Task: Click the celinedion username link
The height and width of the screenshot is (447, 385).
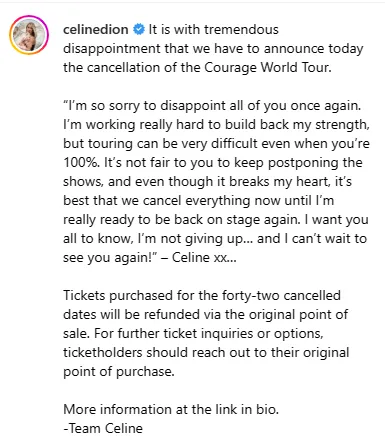Action: click(x=96, y=29)
